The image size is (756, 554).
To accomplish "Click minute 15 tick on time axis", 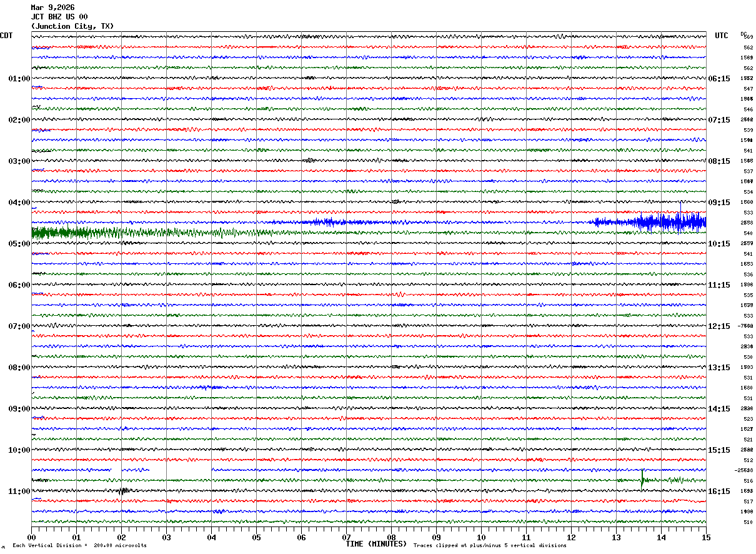I will 705,537.
